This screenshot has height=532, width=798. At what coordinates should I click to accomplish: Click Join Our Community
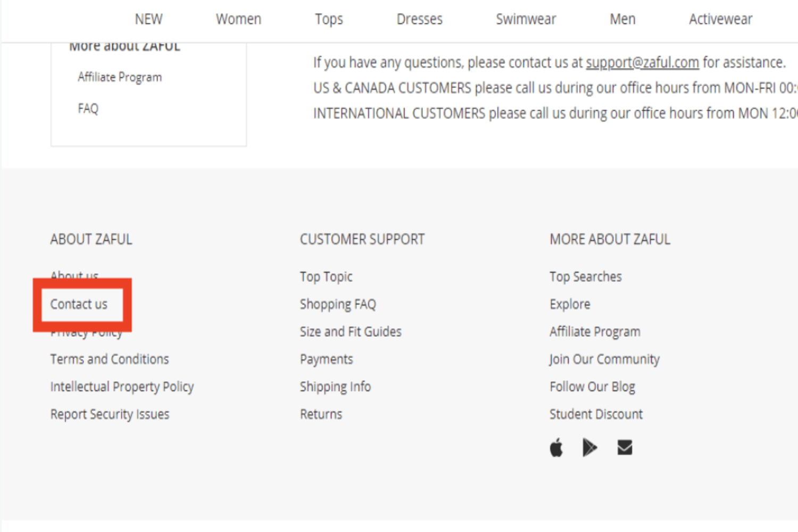click(x=604, y=360)
